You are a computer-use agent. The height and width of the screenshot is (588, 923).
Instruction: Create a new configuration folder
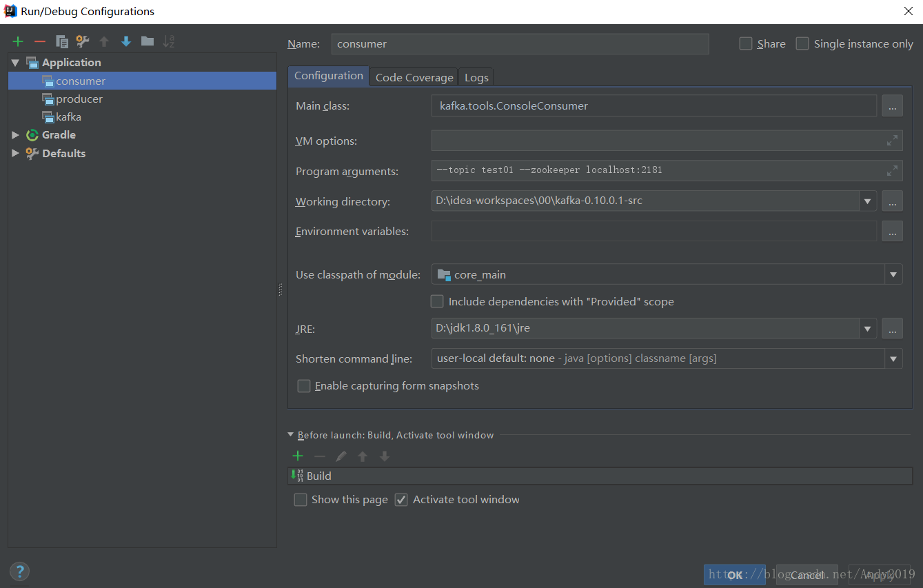tap(147, 41)
